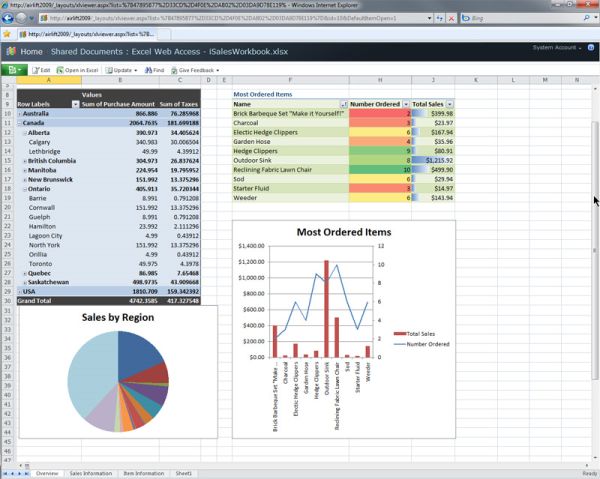Open the Update dropdown
This screenshot has height=479, width=600.
(121, 70)
